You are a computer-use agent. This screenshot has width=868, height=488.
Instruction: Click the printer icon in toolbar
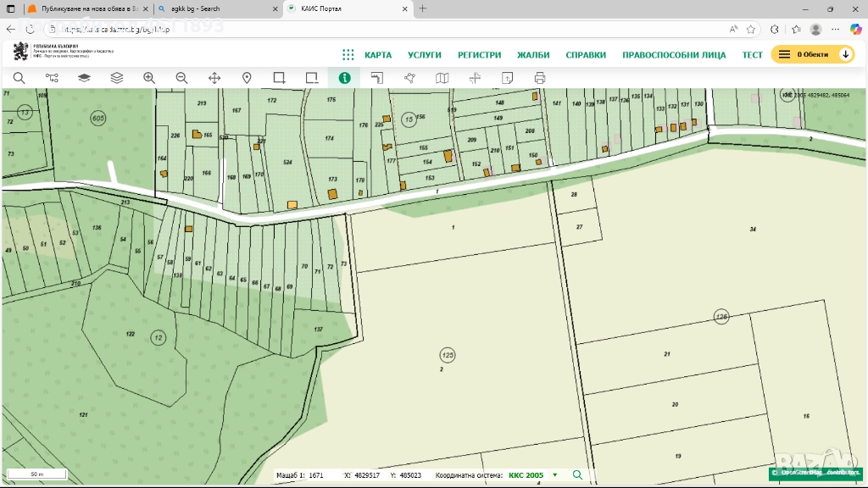(540, 78)
